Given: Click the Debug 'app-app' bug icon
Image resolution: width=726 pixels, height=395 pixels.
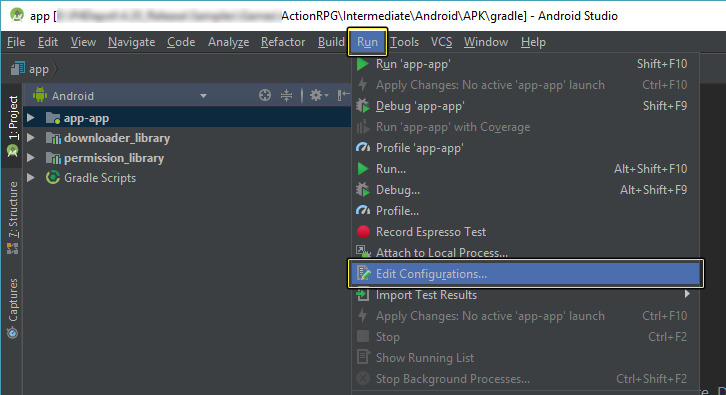Looking at the screenshot, I should coord(363,106).
